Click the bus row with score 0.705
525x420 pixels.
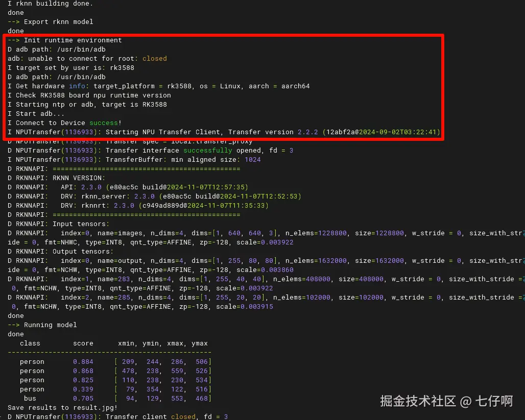click(x=117, y=399)
